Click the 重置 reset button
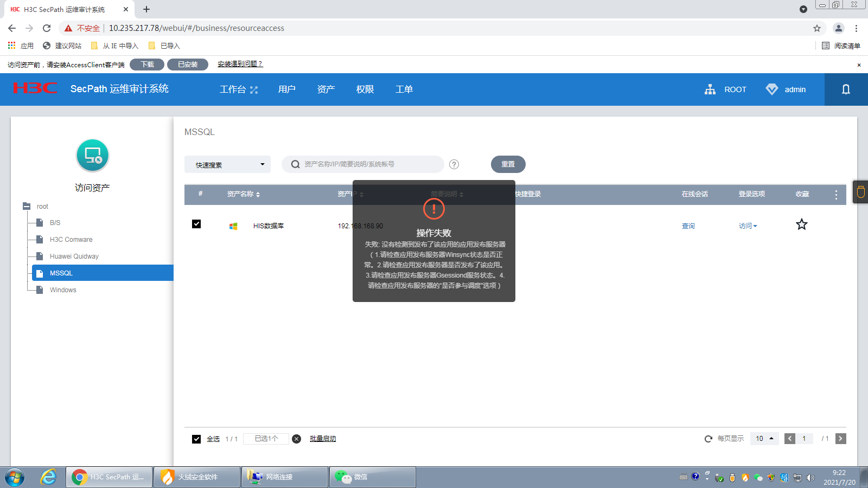The image size is (868, 488). coord(508,164)
